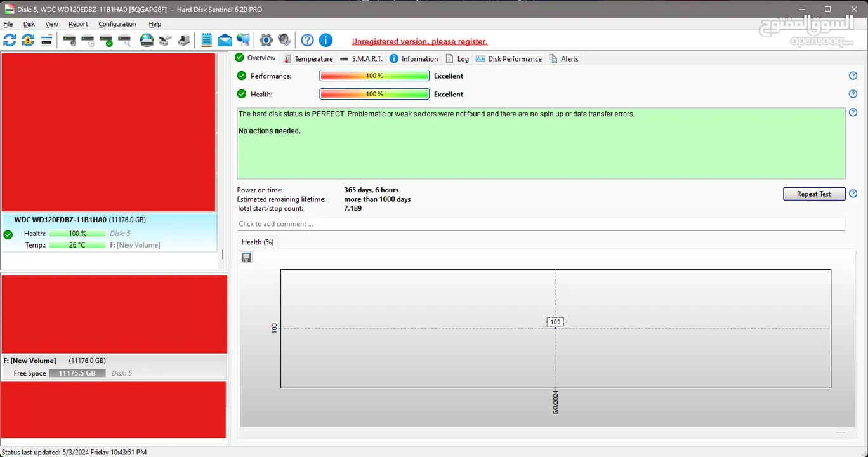This screenshot has width=868, height=457.
Task: Click the green check icon beside Performance label
Action: 242,76
